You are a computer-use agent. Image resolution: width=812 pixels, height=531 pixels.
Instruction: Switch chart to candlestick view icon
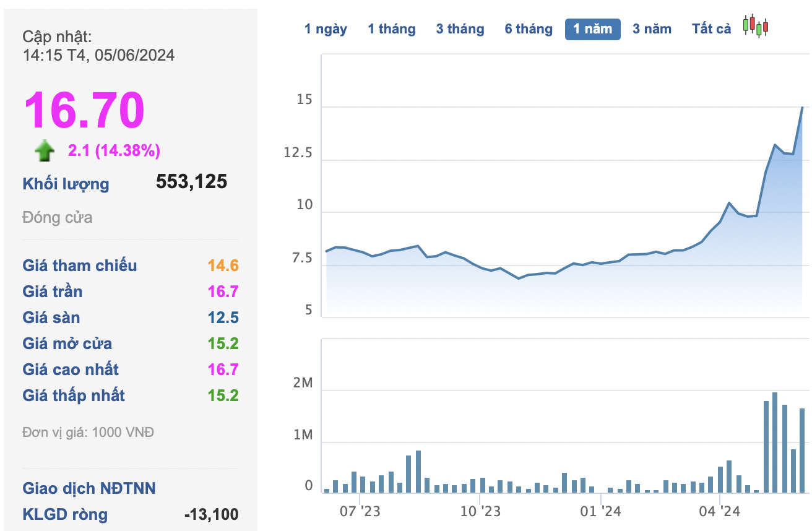[756, 27]
